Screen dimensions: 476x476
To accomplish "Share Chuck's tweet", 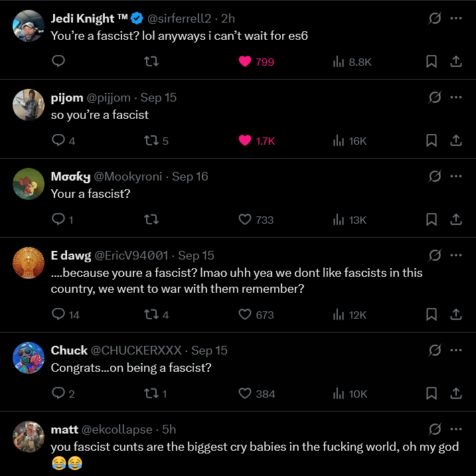I will coord(456,394).
